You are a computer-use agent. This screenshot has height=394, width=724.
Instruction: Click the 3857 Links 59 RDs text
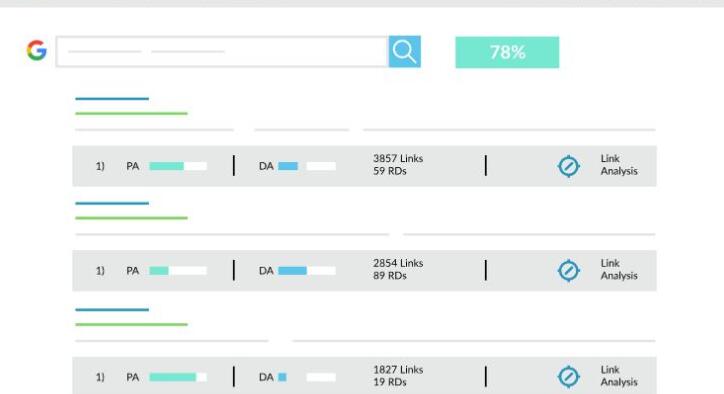398,165
